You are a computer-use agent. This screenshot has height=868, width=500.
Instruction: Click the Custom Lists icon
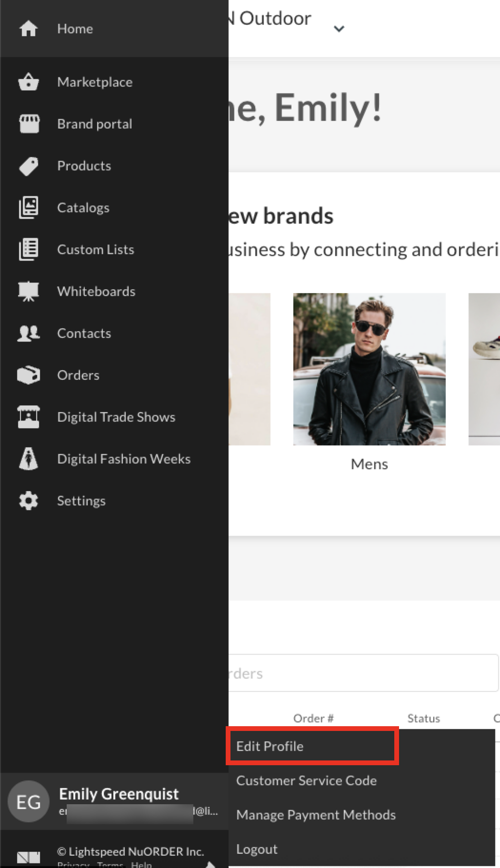point(29,249)
